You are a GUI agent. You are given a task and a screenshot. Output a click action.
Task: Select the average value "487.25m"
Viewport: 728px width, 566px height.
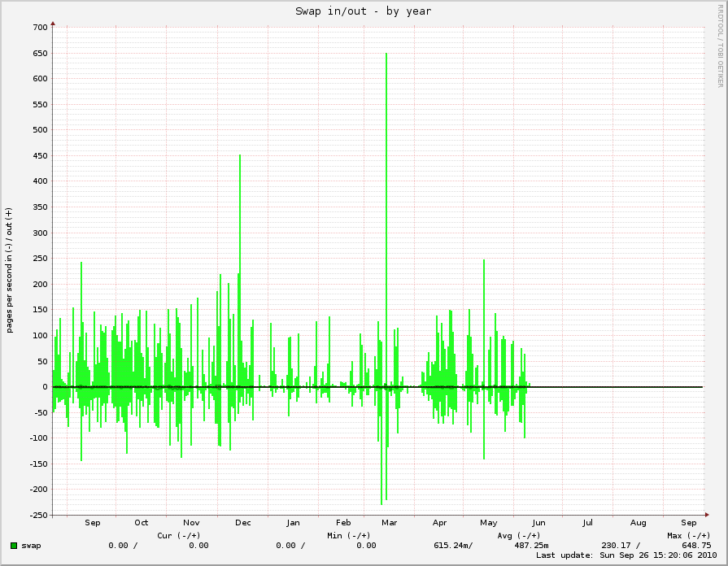point(531,546)
